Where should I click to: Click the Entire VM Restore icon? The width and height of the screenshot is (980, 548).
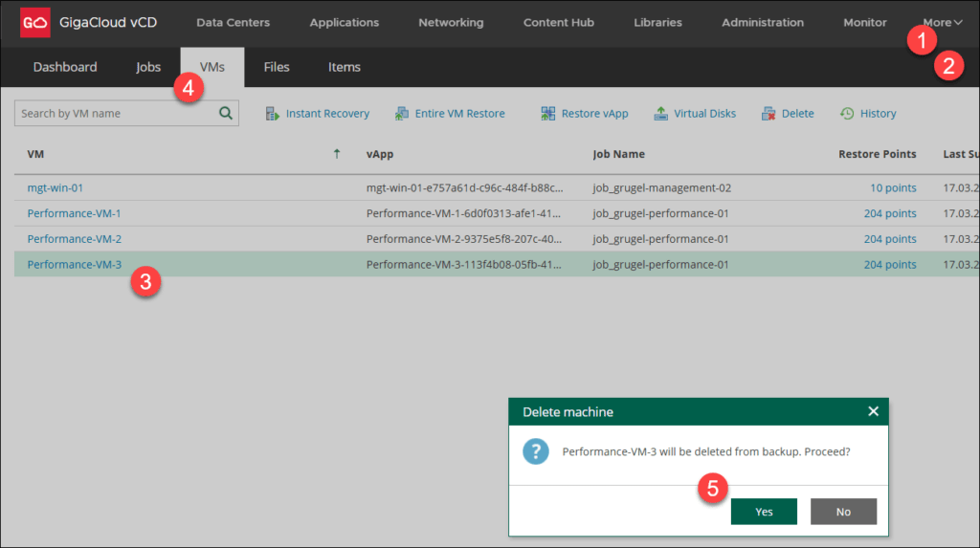402,114
